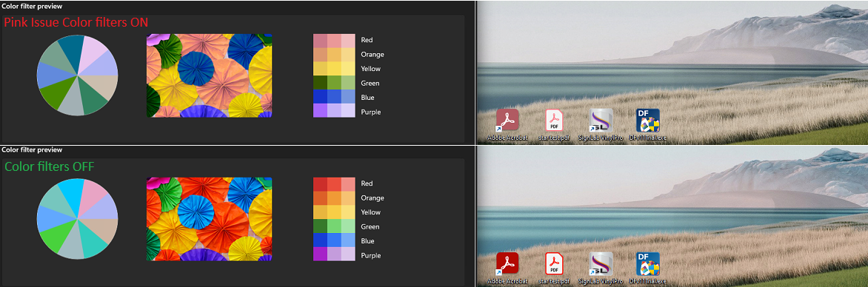The height and width of the screenshot is (287, 868).
Task: Pick lightest Blue swatch in filters-ON preview
Action: coord(347,97)
